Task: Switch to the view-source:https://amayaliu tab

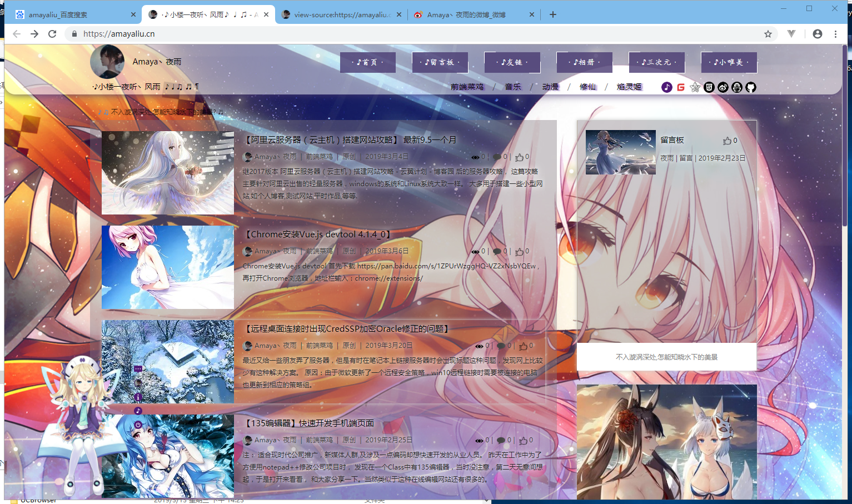Action: 340,15
